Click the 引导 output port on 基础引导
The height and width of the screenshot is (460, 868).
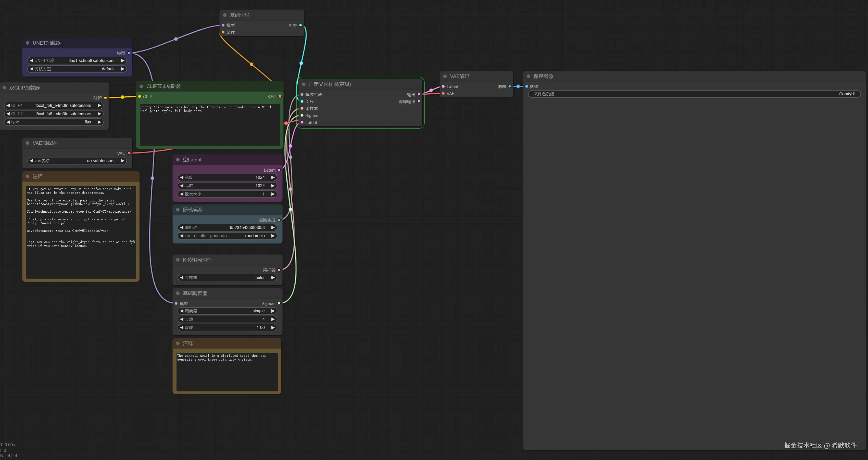tap(300, 25)
